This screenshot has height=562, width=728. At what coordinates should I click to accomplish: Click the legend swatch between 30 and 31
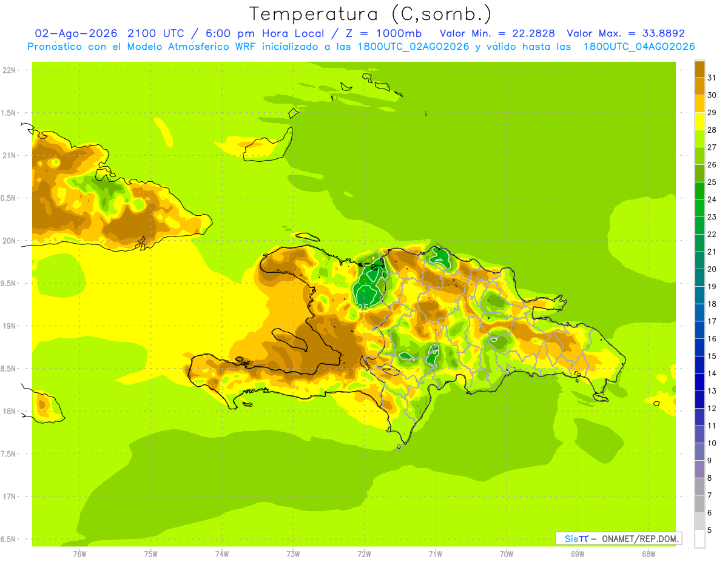699,87
